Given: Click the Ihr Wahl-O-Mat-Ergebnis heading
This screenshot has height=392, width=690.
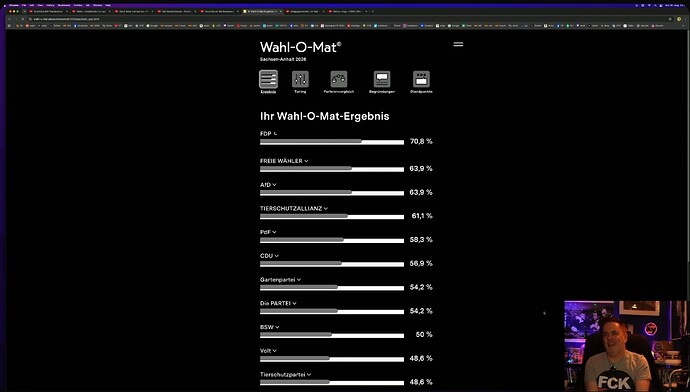Looking at the screenshot, I should [324, 116].
